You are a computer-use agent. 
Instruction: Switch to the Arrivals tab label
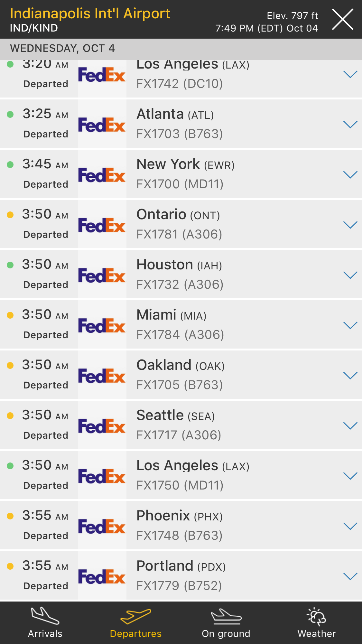(45, 634)
